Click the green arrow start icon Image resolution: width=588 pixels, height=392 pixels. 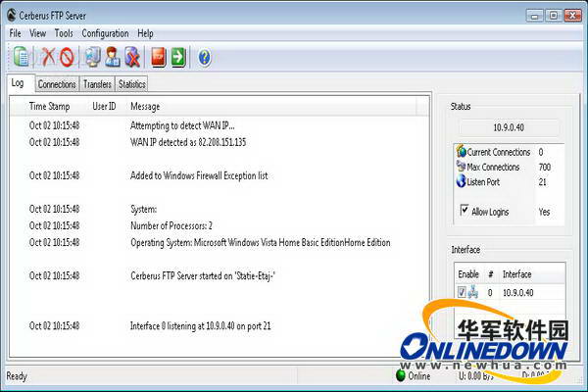pos(178,58)
